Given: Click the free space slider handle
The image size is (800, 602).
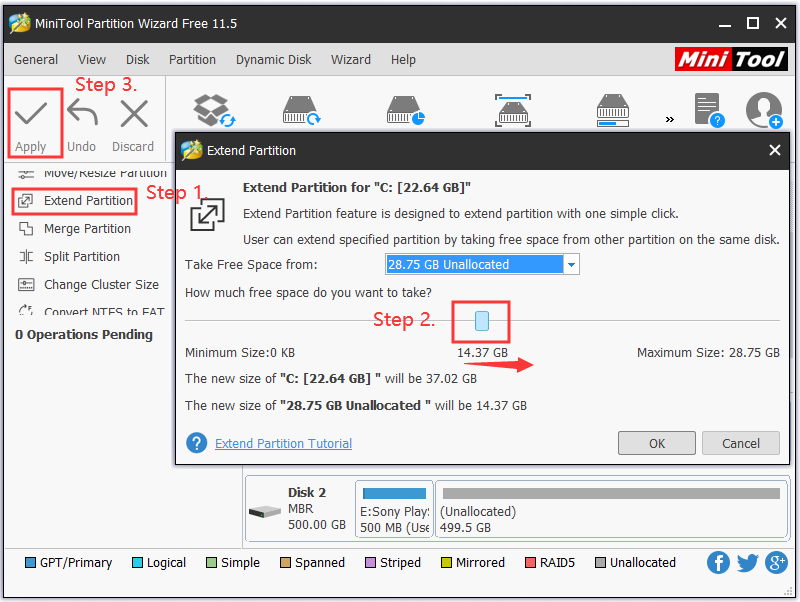Looking at the screenshot, I should 482,321.
